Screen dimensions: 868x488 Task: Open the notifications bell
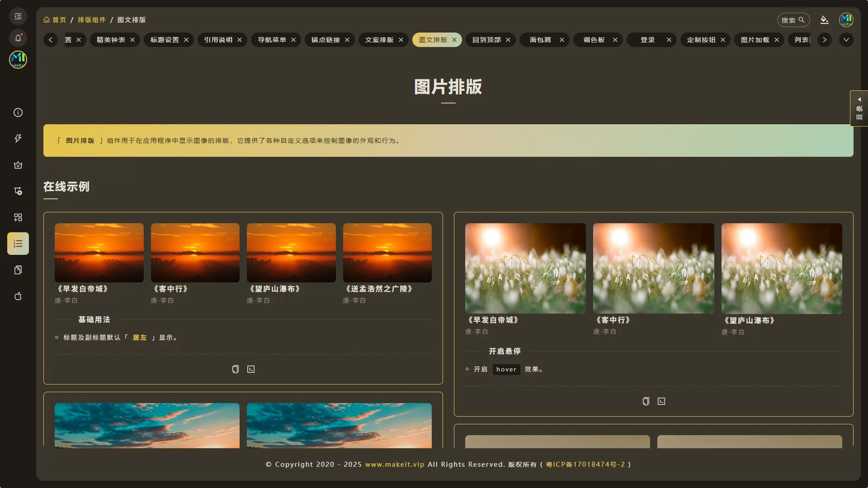tap(18, 38)
